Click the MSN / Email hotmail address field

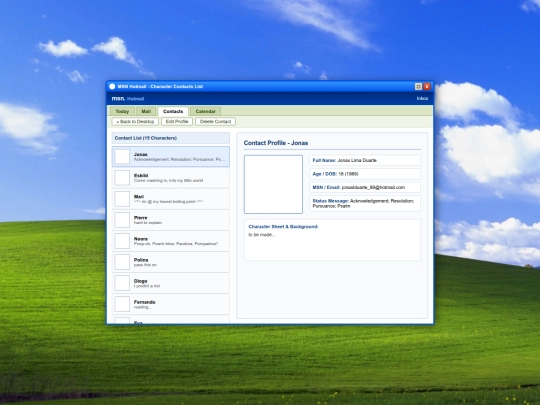click(x=365, y=187)
